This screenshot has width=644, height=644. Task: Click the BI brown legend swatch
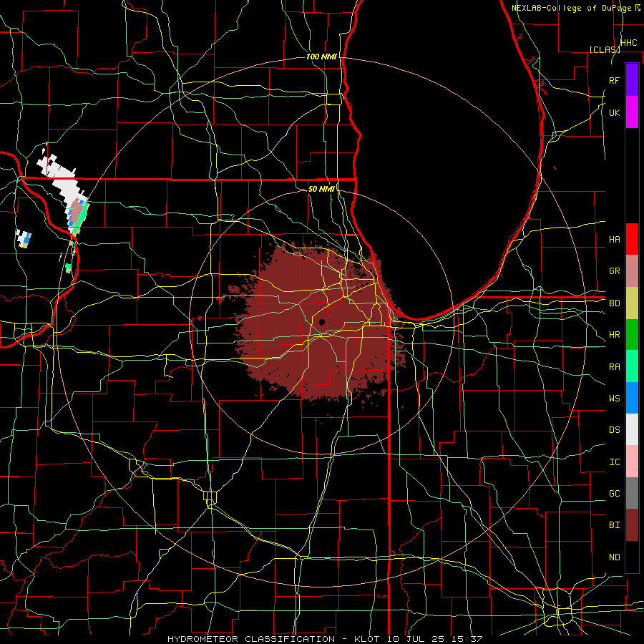coord(632,525)
